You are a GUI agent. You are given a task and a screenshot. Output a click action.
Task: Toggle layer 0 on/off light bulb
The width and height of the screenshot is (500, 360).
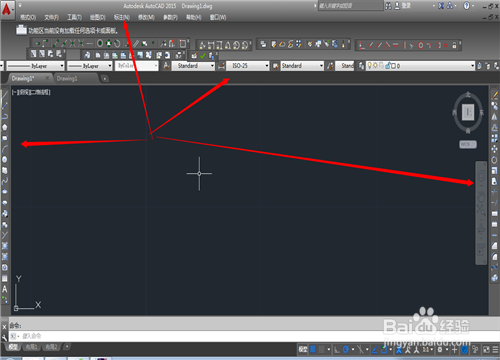[369, 66]
